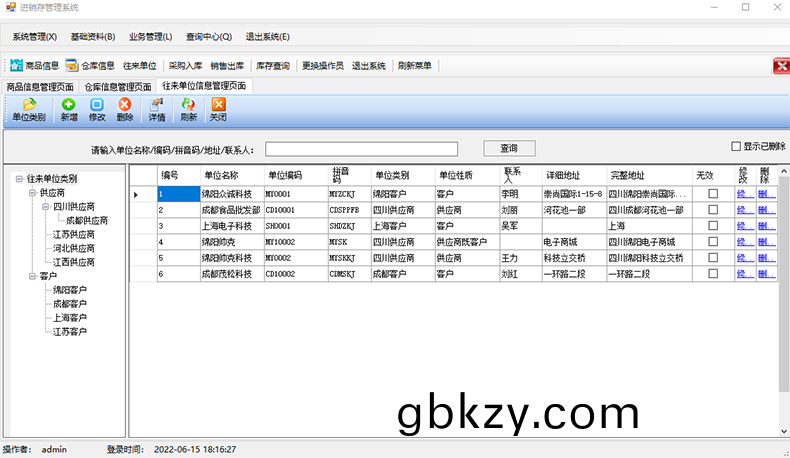
Task: Click delete link in 上海电子科技 row
Action: point(766,226)
